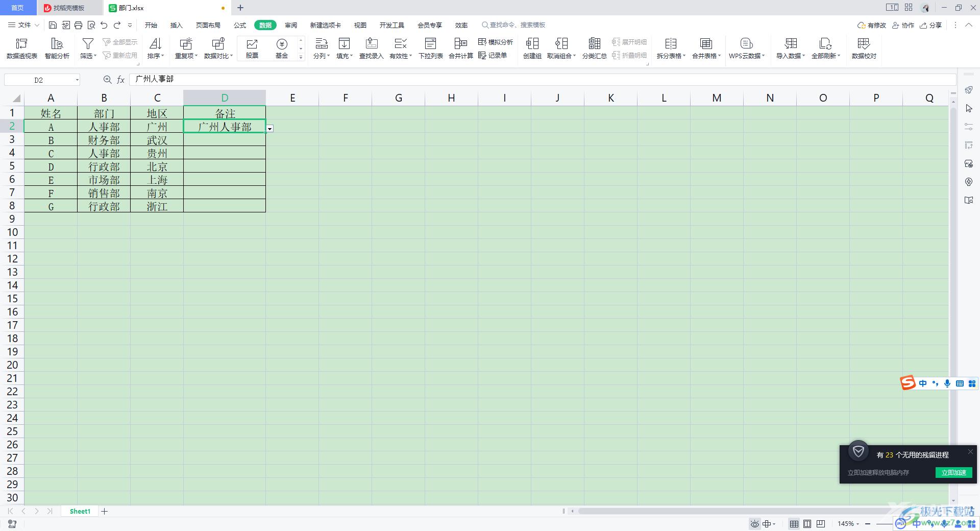
Task: Insert a 下拉列表 dropdown list
Action: coord(431,49)
